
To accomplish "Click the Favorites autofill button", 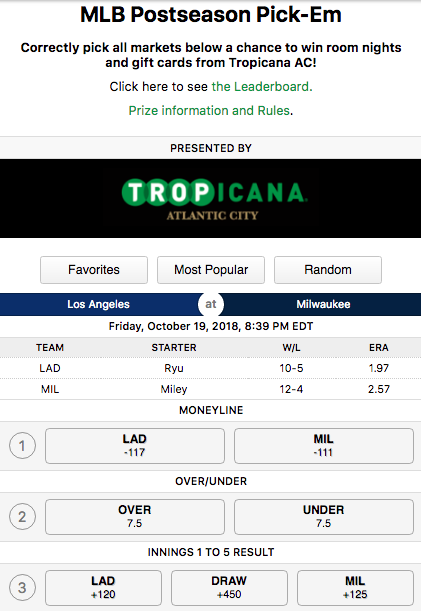I will [x=94, y=270].
